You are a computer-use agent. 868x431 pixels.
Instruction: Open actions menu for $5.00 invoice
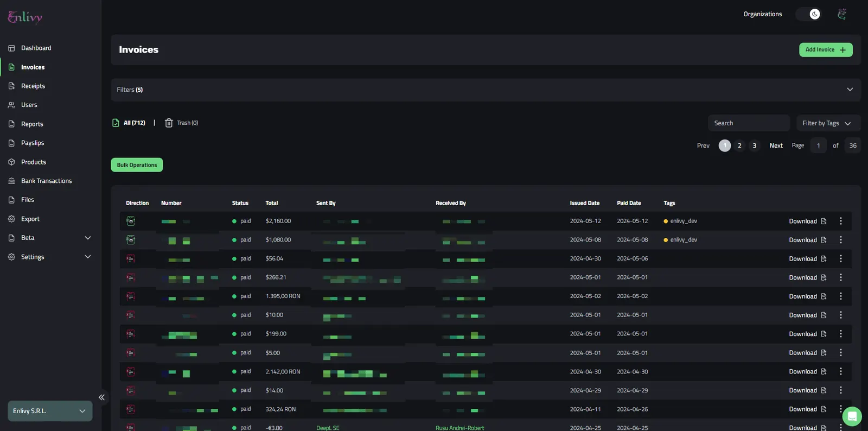click(x=841, y=353)
